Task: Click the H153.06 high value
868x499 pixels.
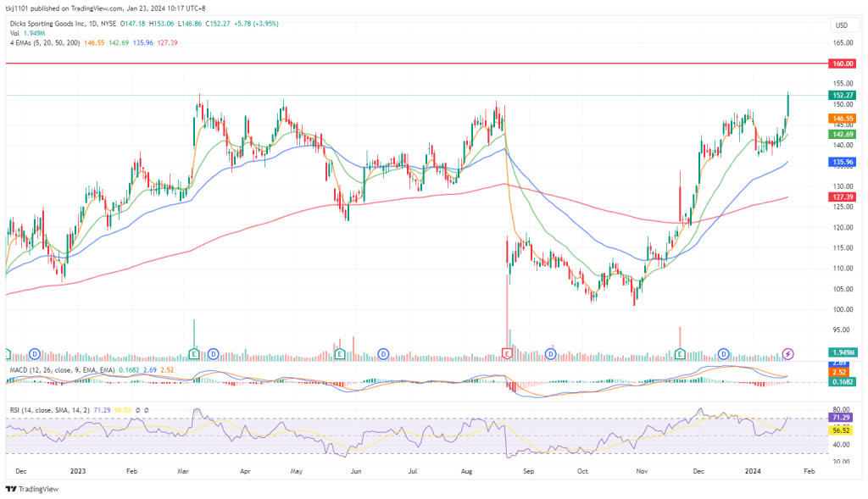Action: [x=161, y=24]
